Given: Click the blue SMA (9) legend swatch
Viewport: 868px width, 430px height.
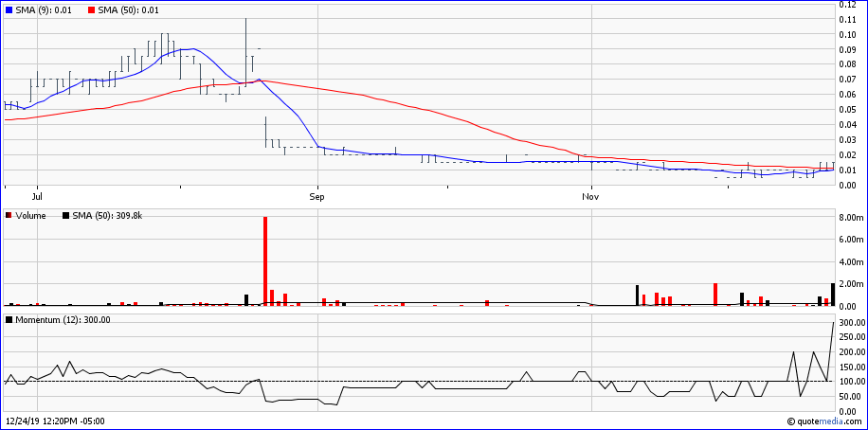Looking at the screenshot, I should coord(9,9).
